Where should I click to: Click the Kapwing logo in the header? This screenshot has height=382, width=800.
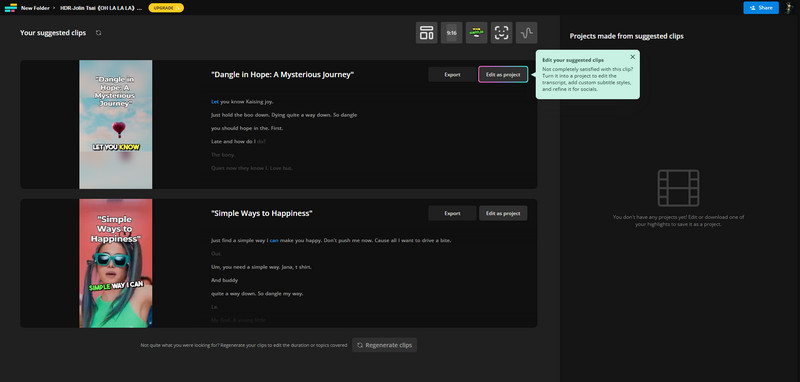coord(11,8)
